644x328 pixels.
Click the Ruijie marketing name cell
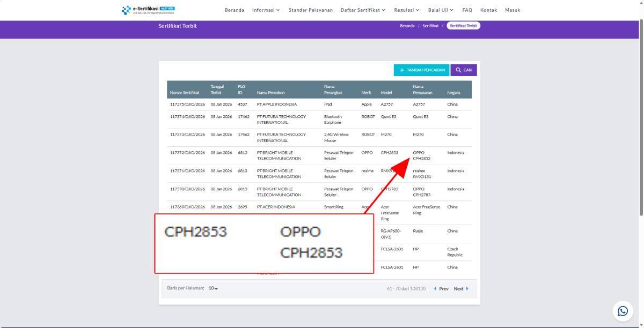418,231
